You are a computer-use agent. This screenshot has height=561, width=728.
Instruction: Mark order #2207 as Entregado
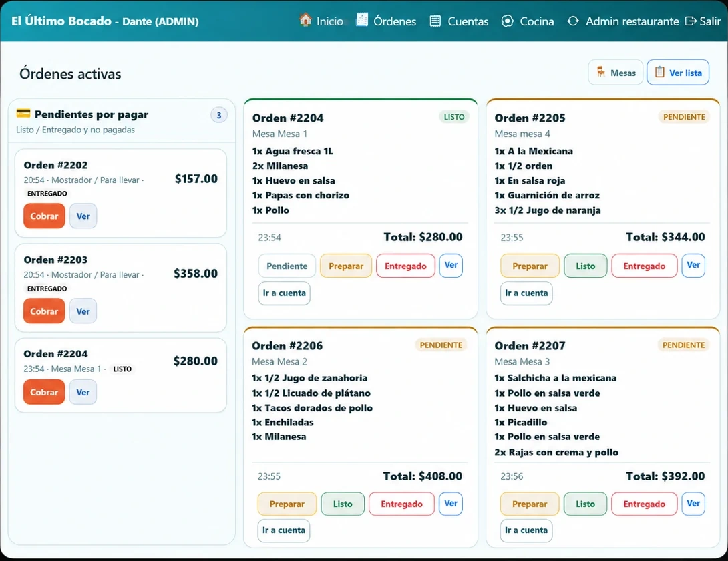pos(644,504)
